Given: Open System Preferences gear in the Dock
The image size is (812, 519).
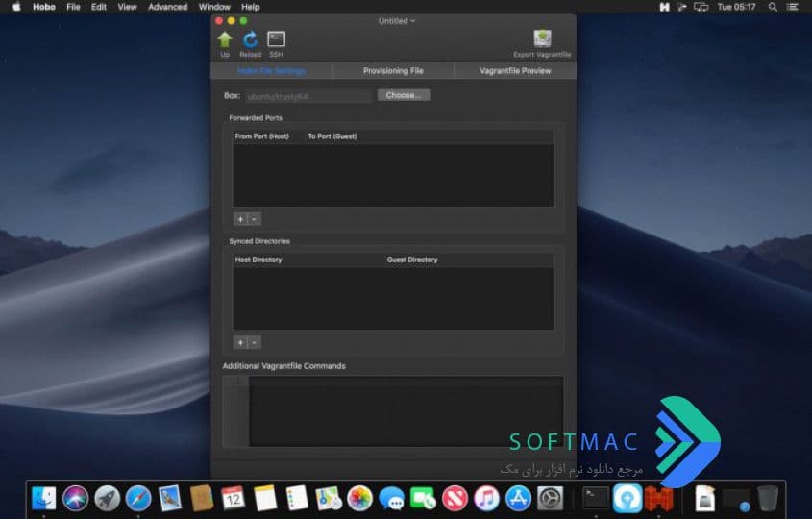Looking at the screenshot, I should coord(550,499).
